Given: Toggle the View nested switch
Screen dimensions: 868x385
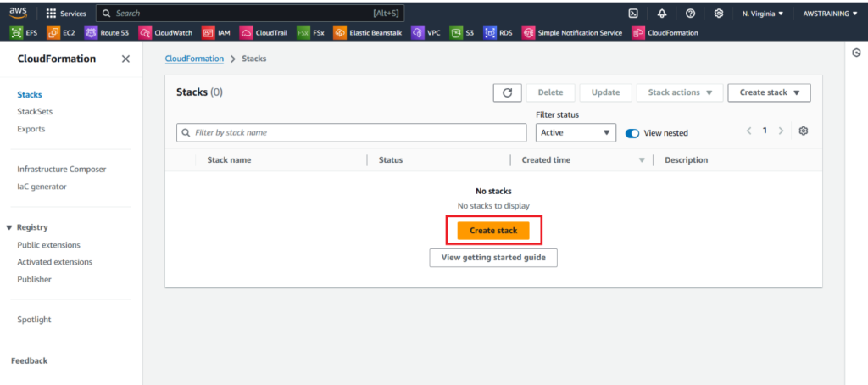Looking at the screenshot, I should [632, 133].
